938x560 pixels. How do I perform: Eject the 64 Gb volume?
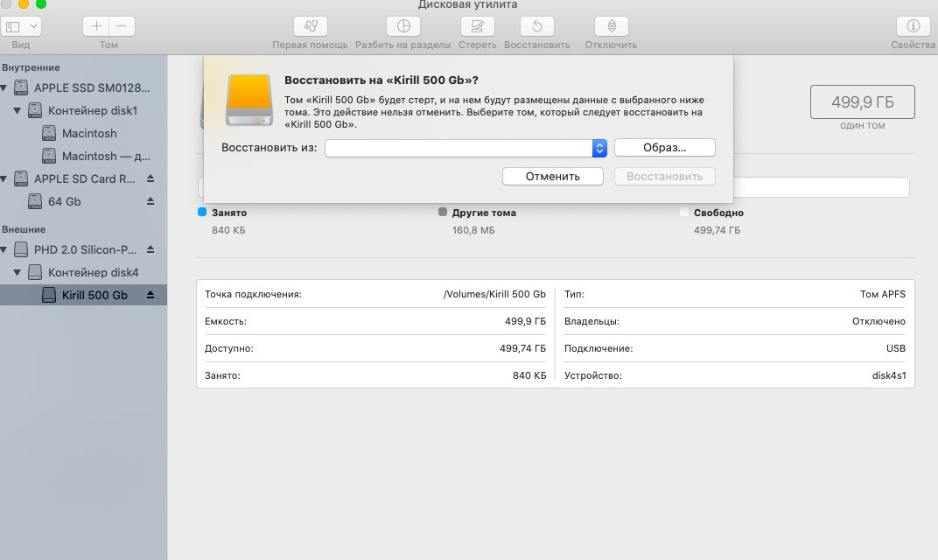[150, 201]
